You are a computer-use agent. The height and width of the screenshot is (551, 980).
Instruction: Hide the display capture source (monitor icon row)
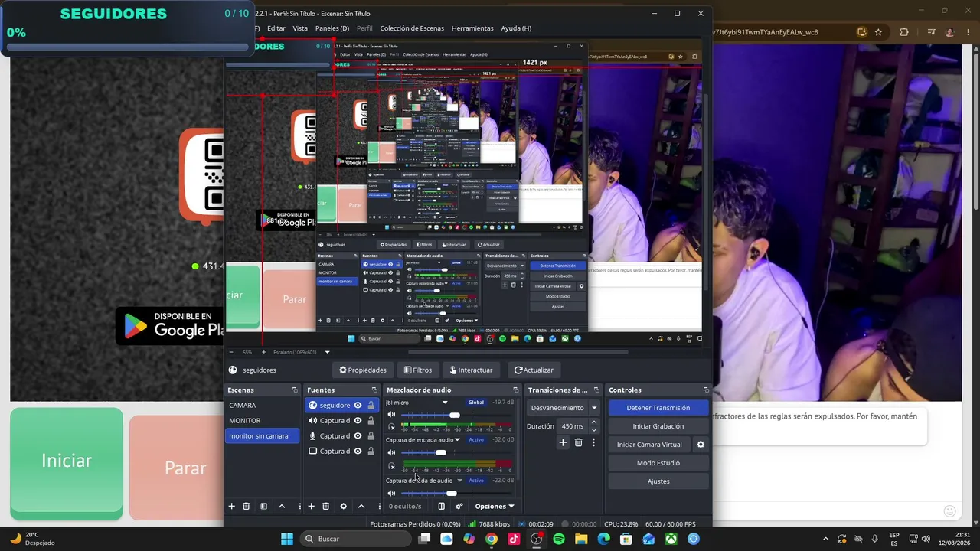[x=358, y=452]
